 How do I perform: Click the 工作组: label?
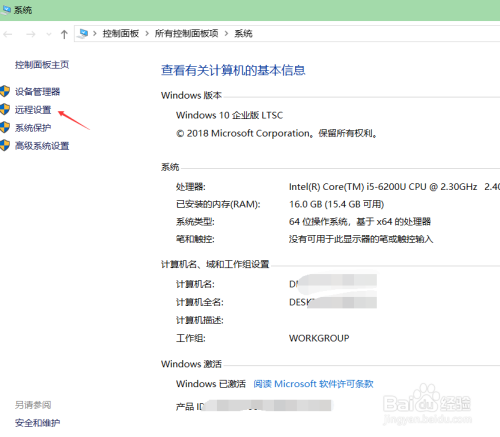[191, 338]
